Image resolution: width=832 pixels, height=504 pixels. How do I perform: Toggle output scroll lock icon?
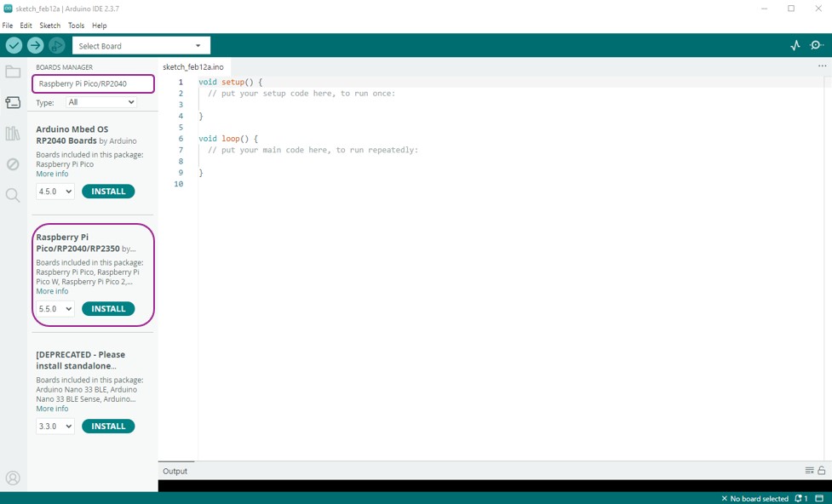[x=822, y=470]
